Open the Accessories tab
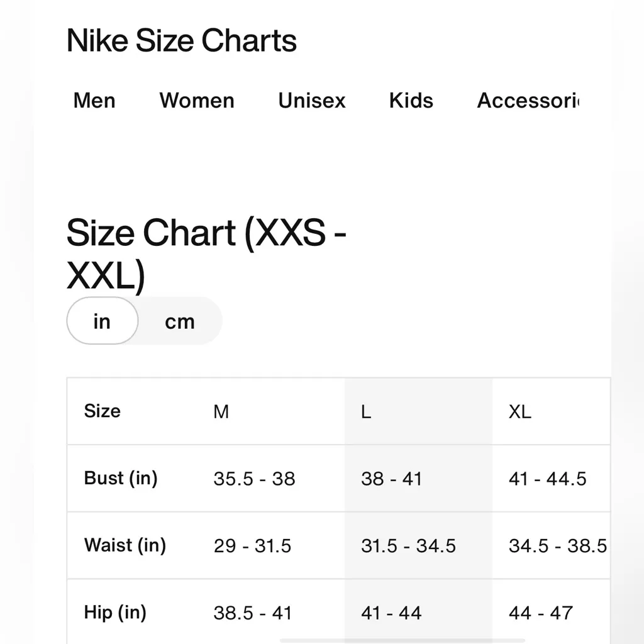This screenshot has height=644, width=644. point(528,101)
